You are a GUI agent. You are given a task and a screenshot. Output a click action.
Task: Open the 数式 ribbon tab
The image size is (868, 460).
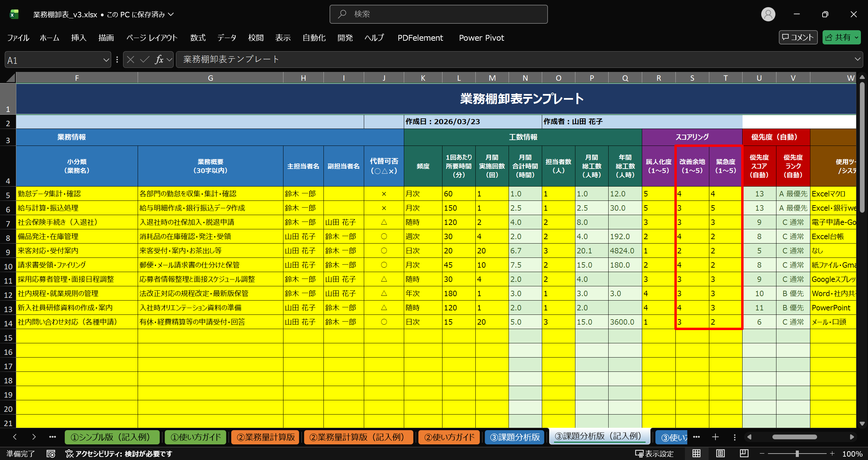[198, 38]
